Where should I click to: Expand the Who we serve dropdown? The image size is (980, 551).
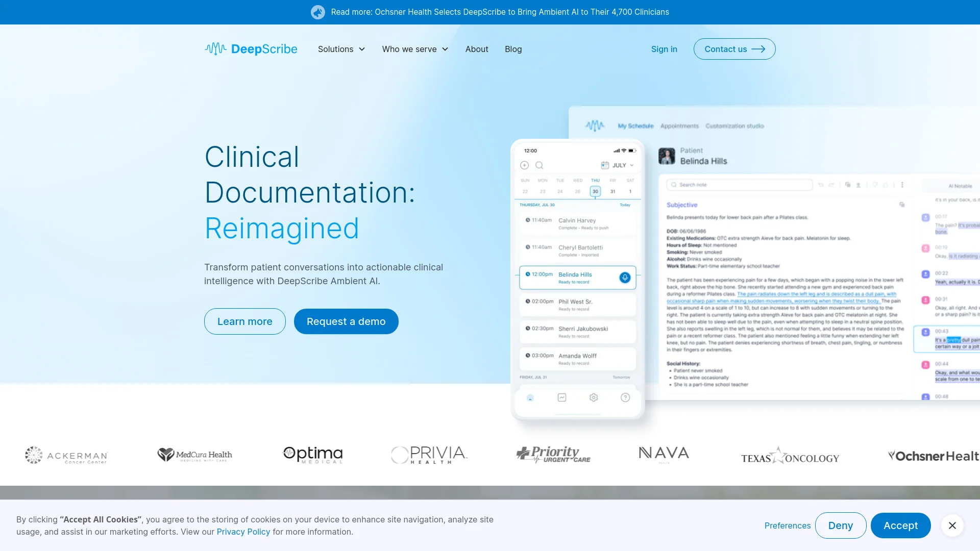pos(415,49)
